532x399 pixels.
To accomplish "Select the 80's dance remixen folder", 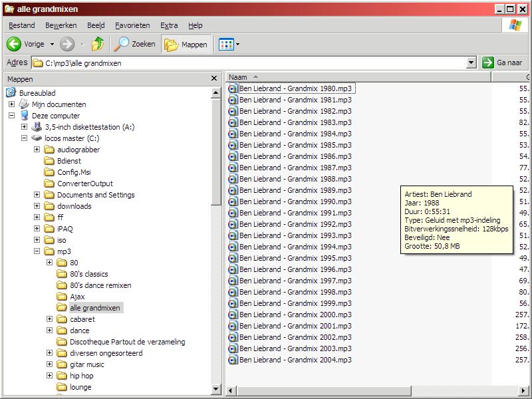I will [x=100, y=285].
